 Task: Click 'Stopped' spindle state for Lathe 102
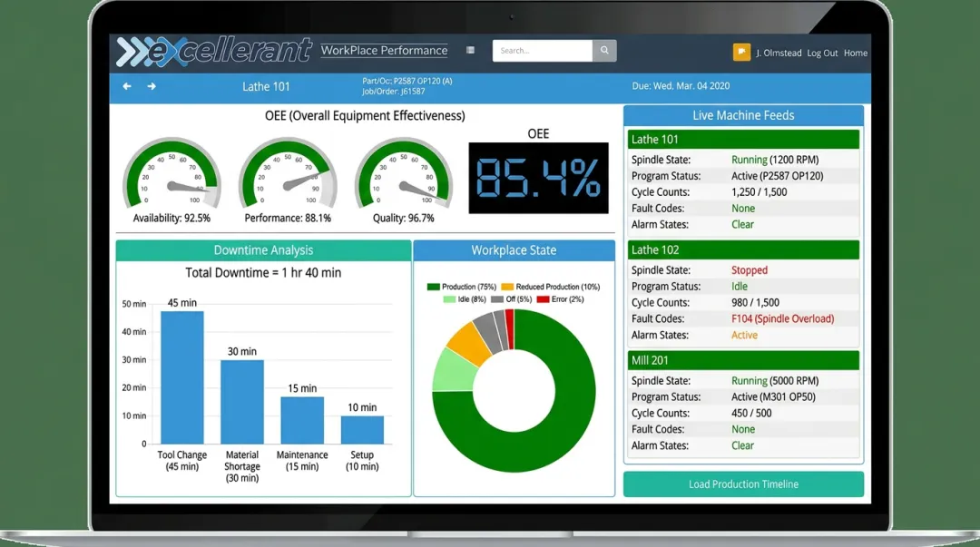tap(750, 270)
